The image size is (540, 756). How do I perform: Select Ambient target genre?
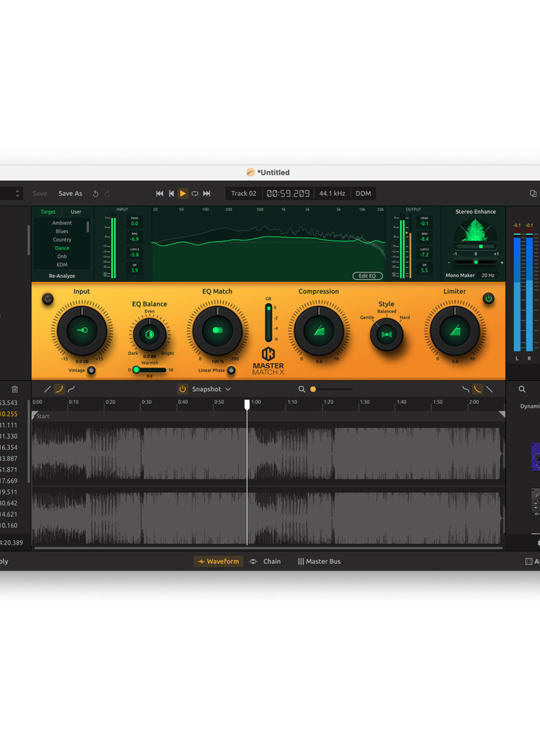click(x=62, y=223)
